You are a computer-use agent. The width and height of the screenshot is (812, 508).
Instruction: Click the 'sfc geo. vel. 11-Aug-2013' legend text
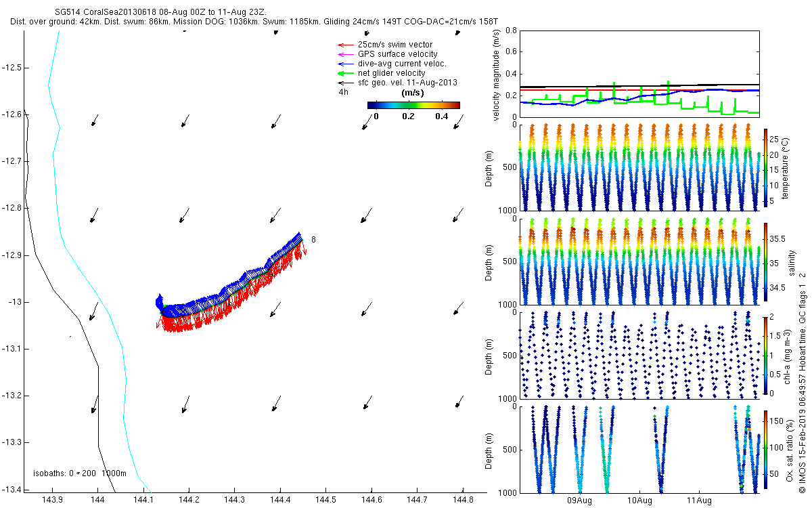tap(408, 83)
